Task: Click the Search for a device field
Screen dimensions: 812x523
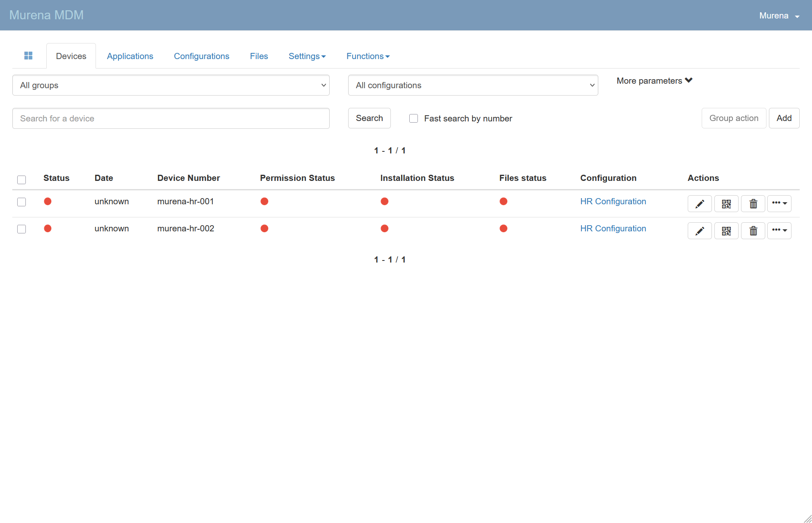Action: [171, 119]
